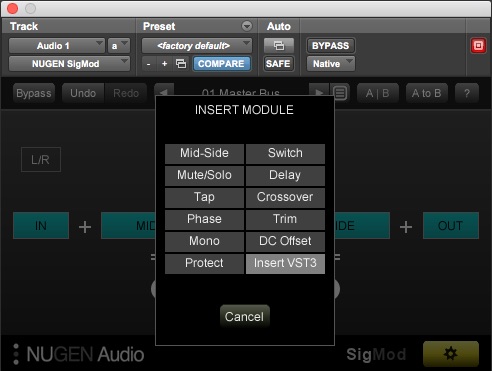Screen dimensions: 492x371
Task: Toggle the SigMod Bypass button
Action: tap(34, 93)
